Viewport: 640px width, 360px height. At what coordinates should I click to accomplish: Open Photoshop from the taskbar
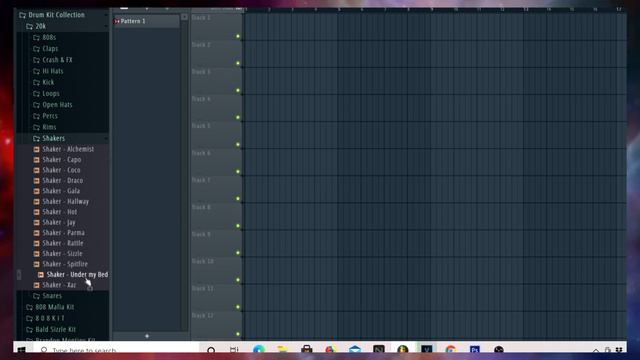click(x=475, y=350)
